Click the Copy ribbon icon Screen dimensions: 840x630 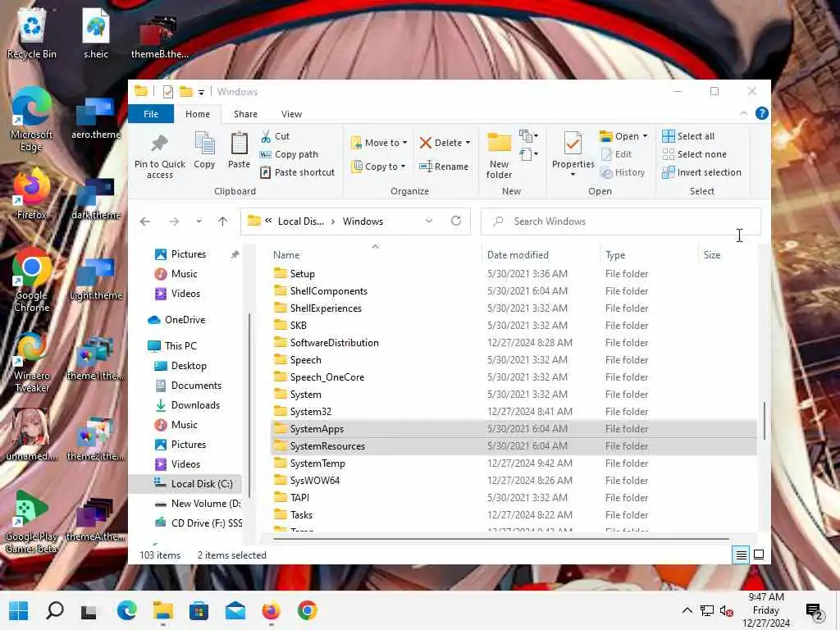204,144
